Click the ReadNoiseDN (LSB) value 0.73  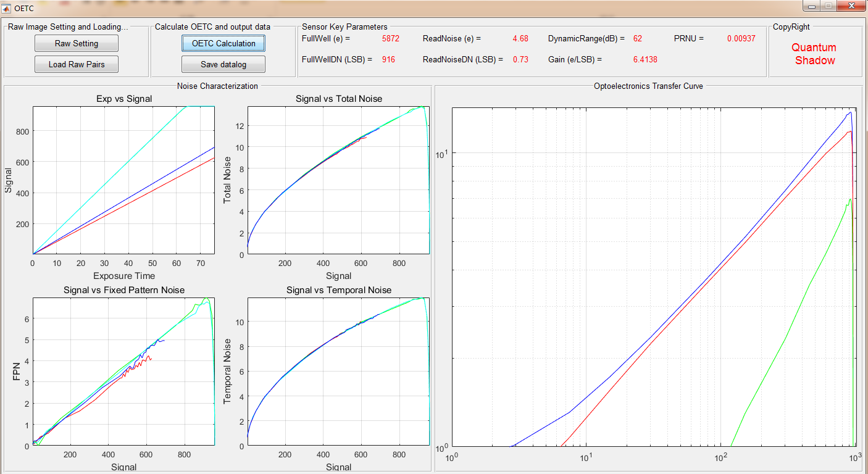[520, 59]
